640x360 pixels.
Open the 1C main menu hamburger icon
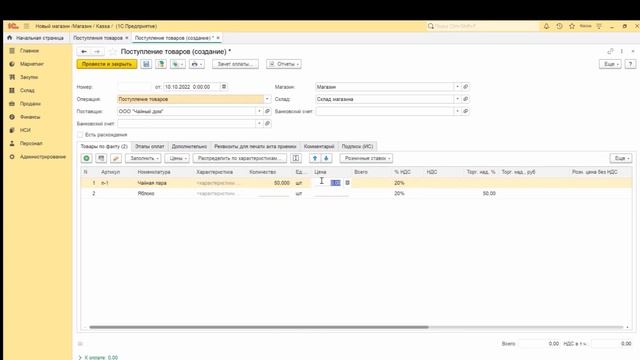click(x=26, y=26)
